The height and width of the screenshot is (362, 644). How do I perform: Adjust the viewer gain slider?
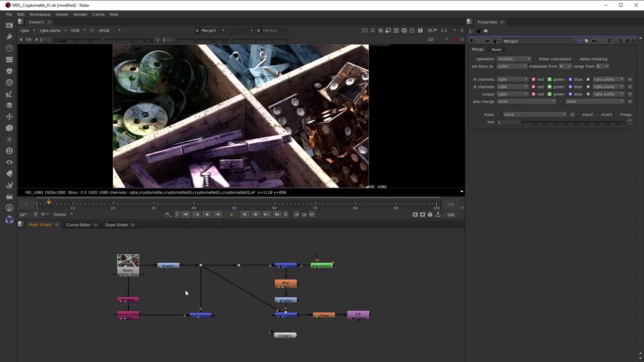point(103,40)
